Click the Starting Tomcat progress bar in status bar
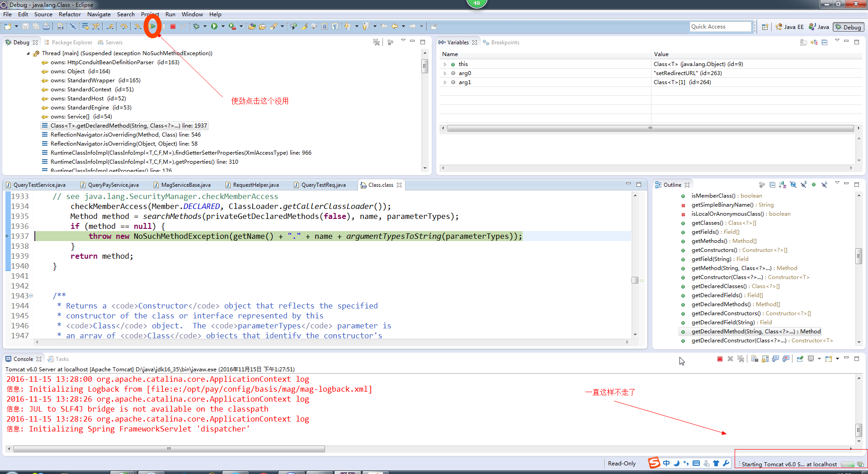The width and height of the screenshot is (868, 474). click(847, 465)
